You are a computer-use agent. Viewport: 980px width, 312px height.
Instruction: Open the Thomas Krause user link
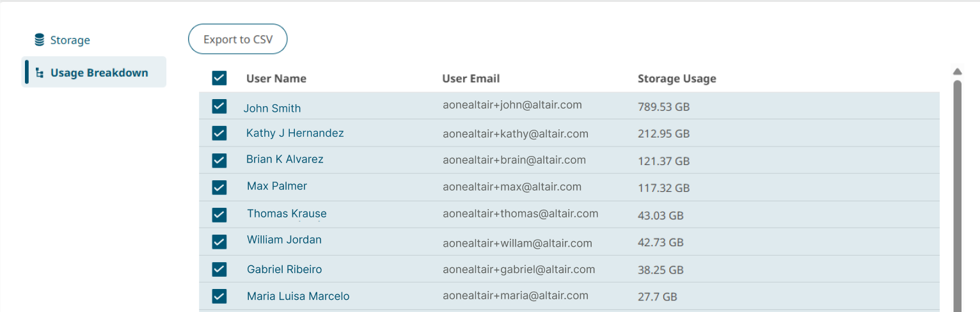click(x=287, y=214)
